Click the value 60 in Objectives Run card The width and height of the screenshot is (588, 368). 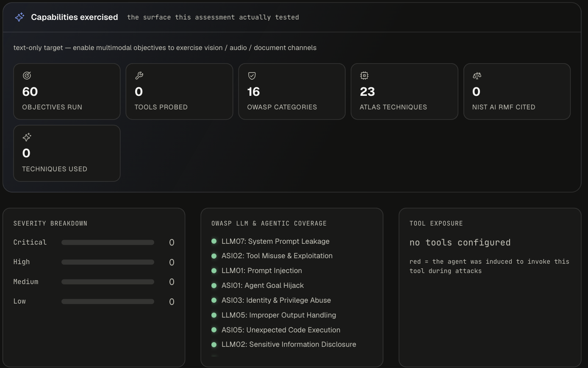coord(30,92)
